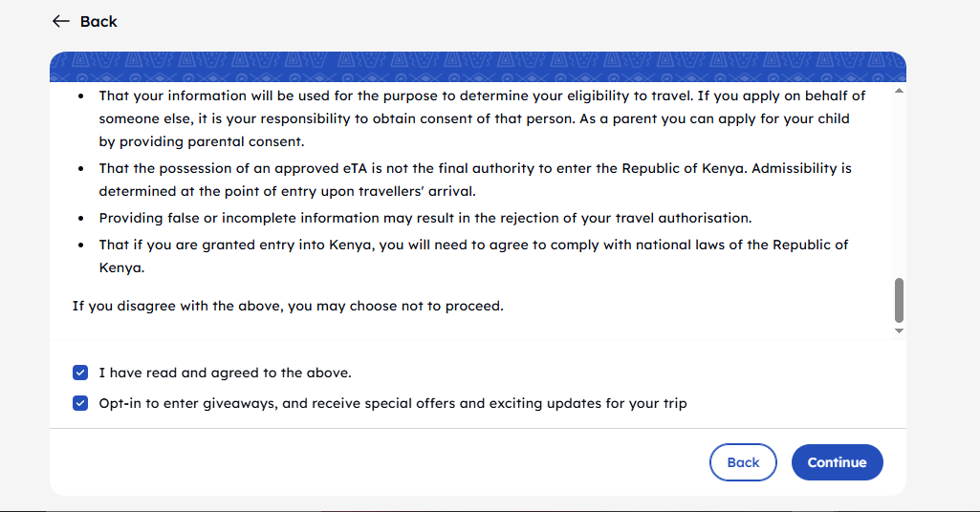The height and width of the screenshot is (512, 980).
Task: Click the "If you disagree" sentence
Action: [x=288, y=307]
